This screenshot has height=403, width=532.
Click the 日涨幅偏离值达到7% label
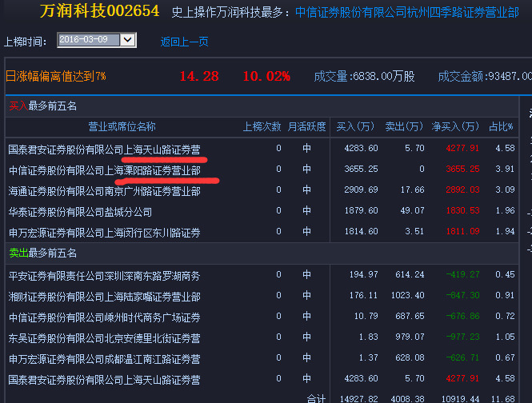(x=56, y=76)
